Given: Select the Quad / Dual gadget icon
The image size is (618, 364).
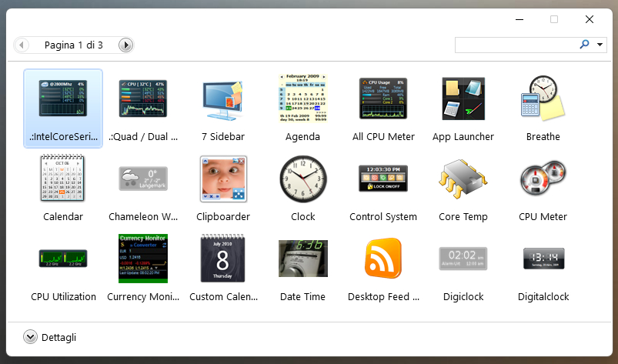Looking at the screenshot, I should (x=143, y=99).
